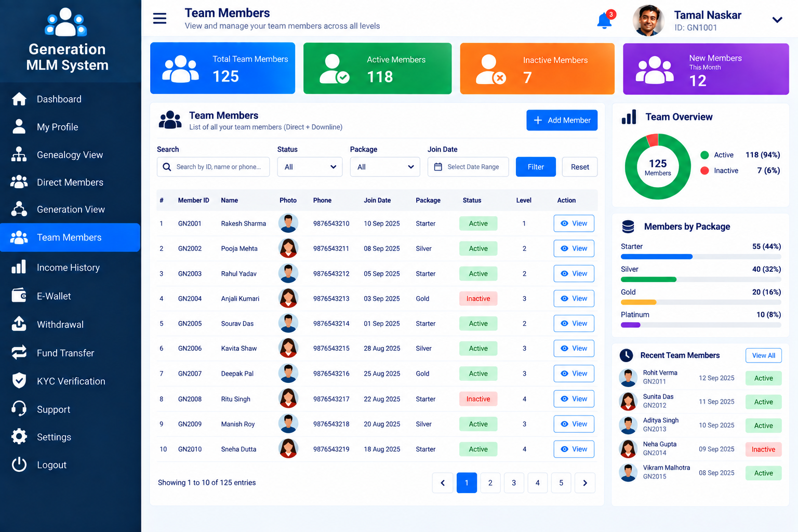Viewport: 798px width, 532px height.
Task: Click the Direct Members group icon
Action: click(19, 182)
